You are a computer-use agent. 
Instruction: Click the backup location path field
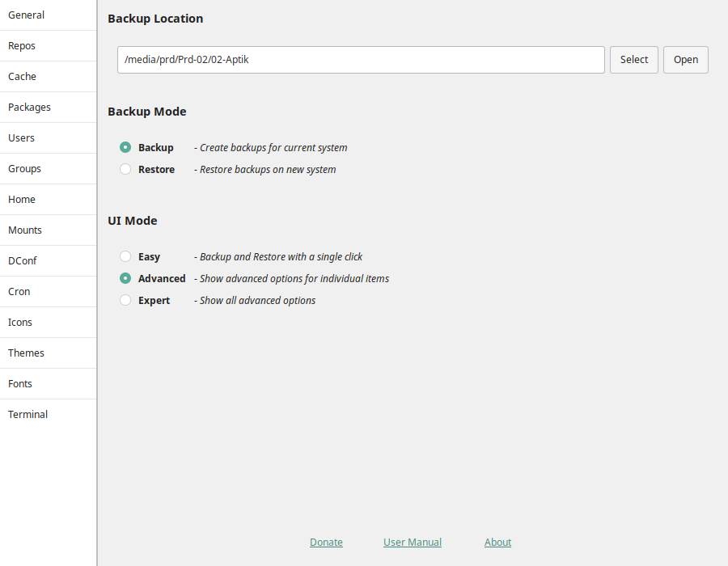click(x=361, y=59)
